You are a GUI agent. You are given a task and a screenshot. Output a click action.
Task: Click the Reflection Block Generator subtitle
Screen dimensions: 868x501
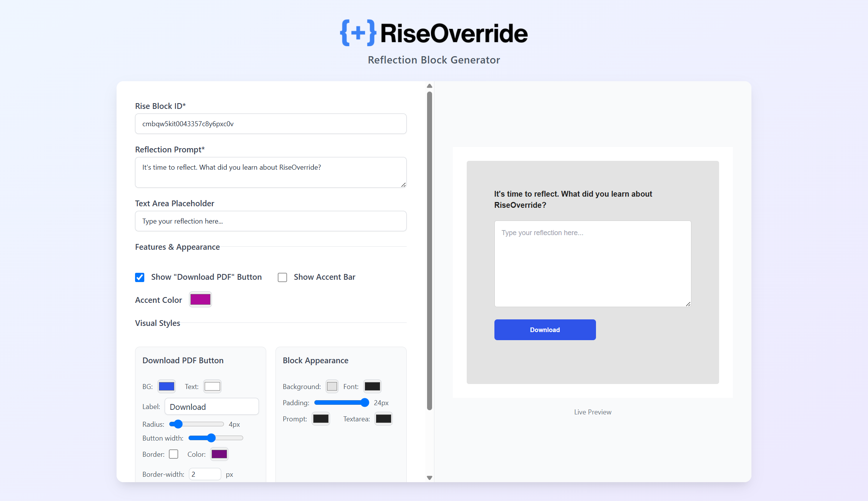coord(434,60)
